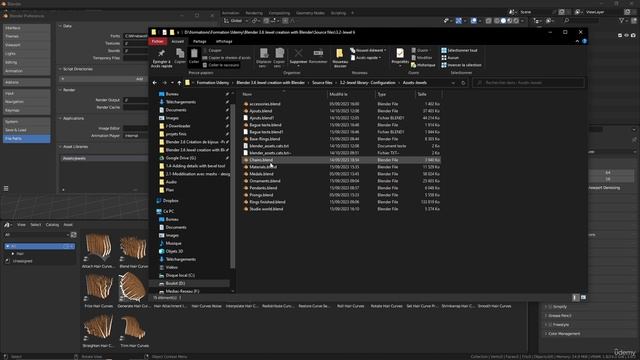This screenshot has width=640, height=360.
Task: Click Source files breadcrumb in address bar
Action: pyautogui.click(x=322, y=83)
